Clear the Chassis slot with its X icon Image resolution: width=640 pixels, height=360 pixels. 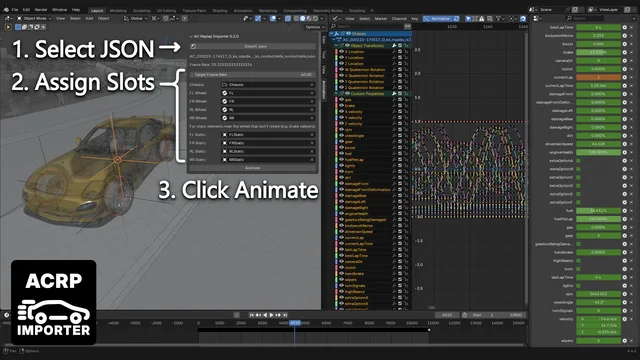click(312, 85)
